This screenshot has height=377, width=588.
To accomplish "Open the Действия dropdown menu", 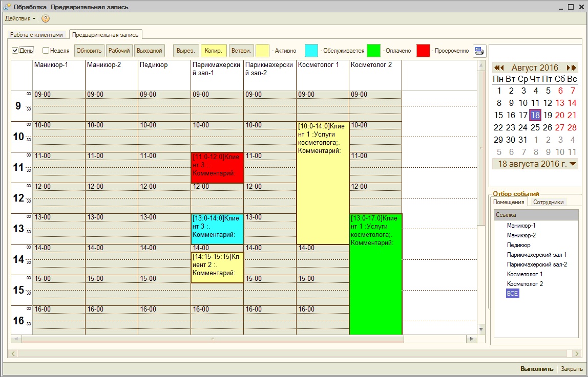I will tap(20, 18).
